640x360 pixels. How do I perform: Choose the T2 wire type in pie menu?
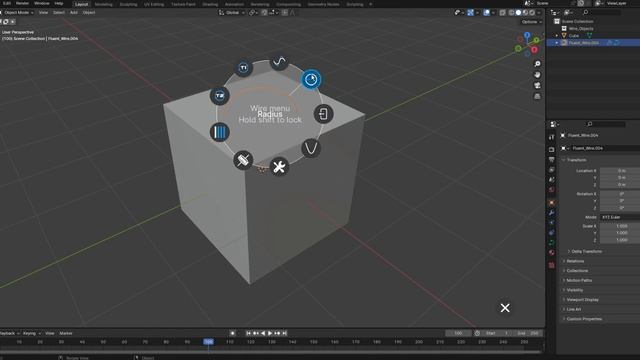pos(220,96)
